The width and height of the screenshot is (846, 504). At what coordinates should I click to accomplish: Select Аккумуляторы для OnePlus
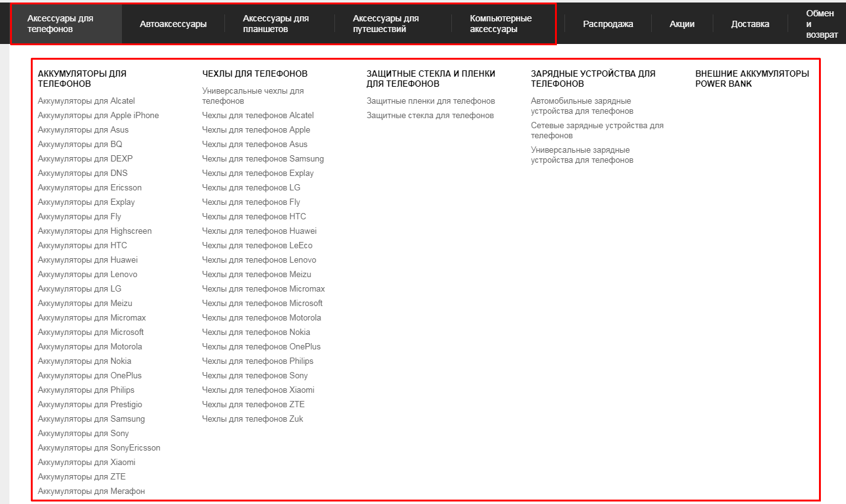tap(89, 375)
